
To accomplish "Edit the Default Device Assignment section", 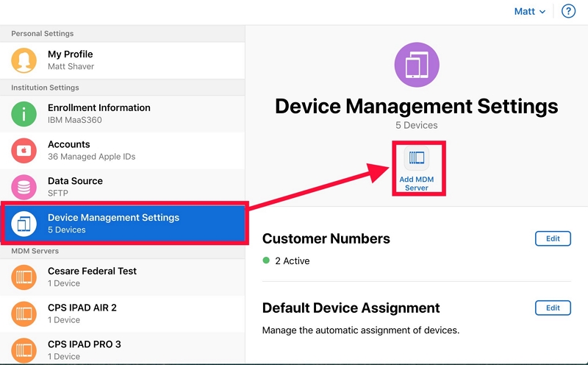I will point(553,308).
